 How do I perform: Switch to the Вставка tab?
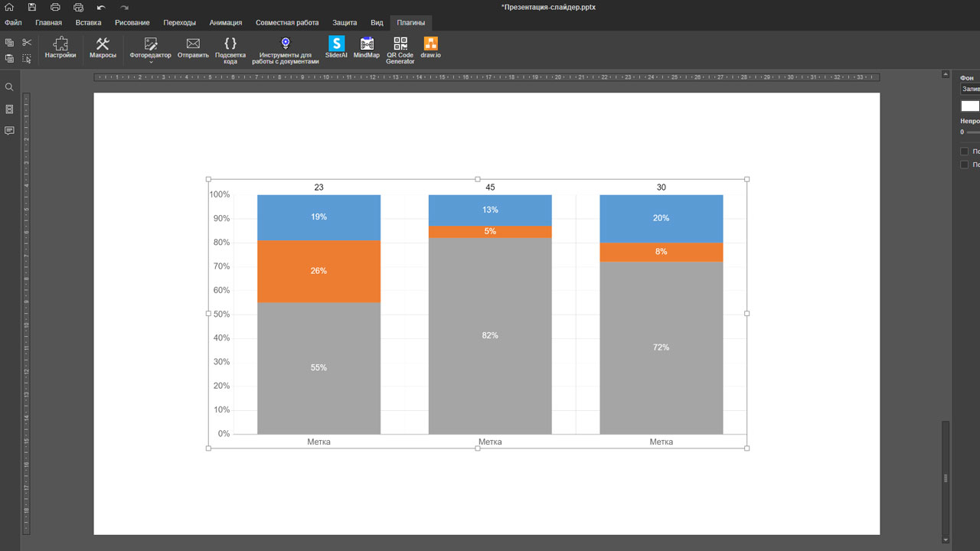point(89,23)
